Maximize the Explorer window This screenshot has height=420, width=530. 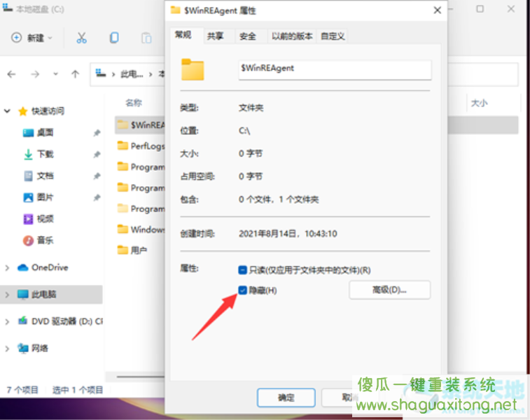pos(480,9)
